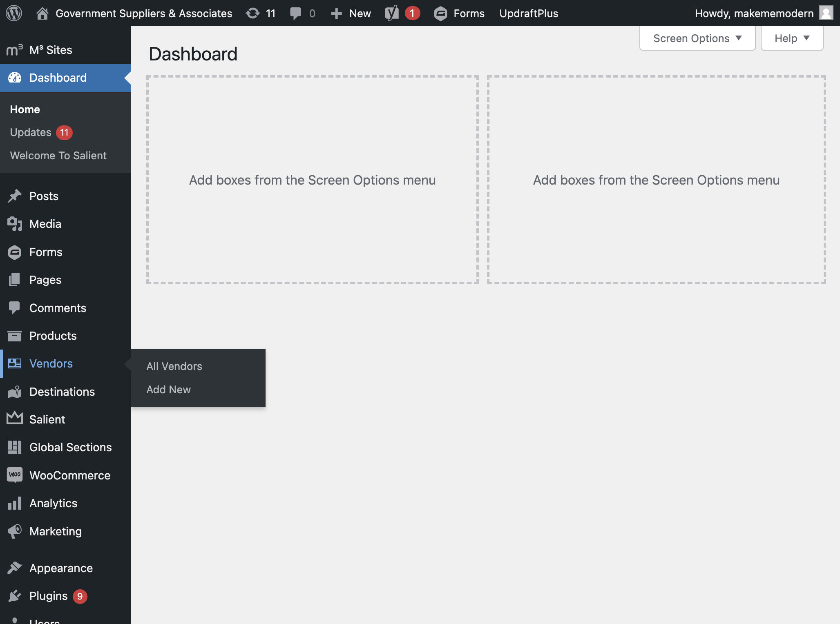Expand the Screen Options dropdown
The width and height of the screenshot is (840, 624).
tap(697, 38)
